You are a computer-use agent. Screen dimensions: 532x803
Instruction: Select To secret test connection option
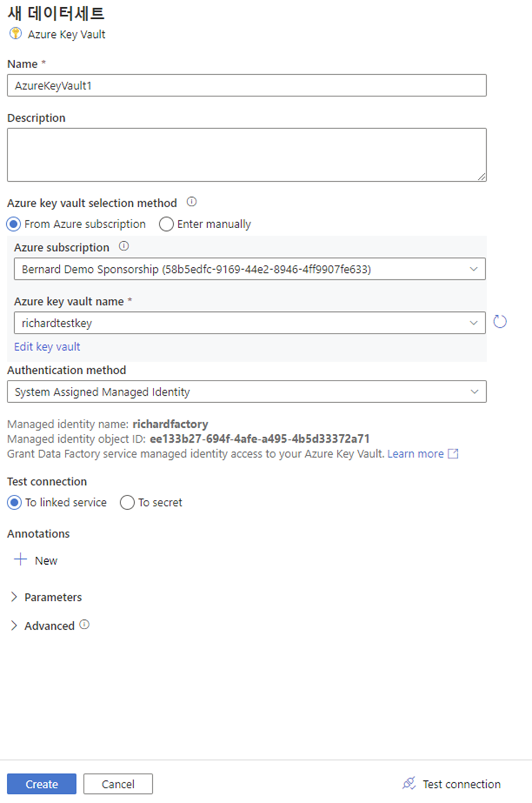click(127, 502)
